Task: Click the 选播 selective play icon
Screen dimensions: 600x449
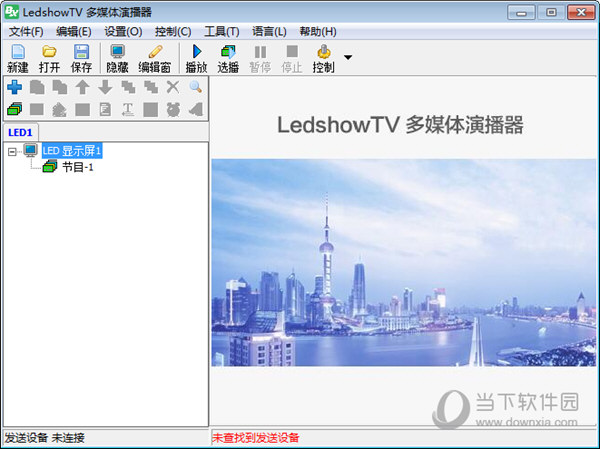Action: pos(228,59)
